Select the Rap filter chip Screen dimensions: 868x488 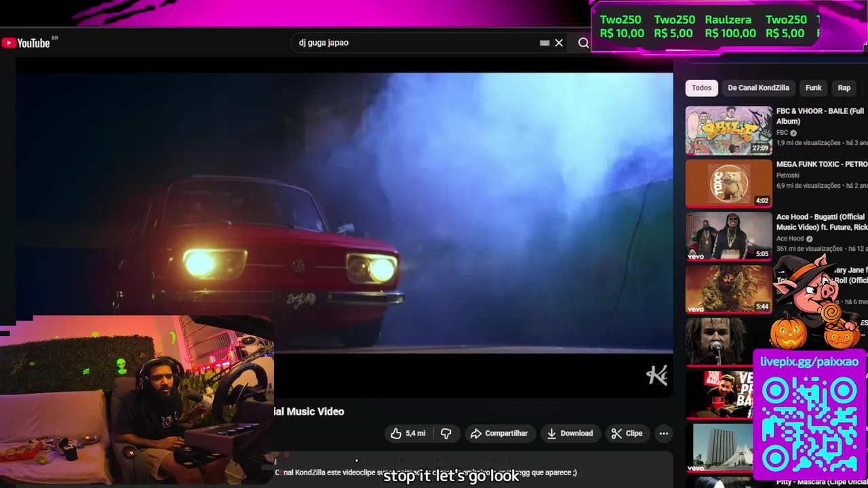844,87
